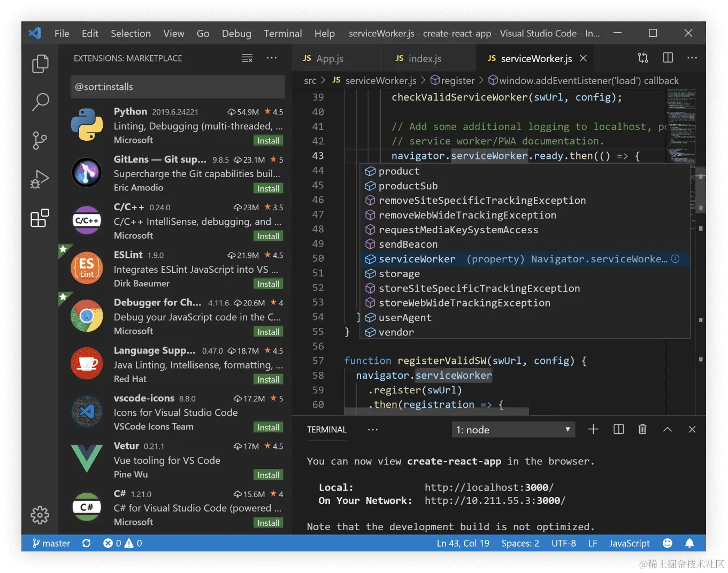This screenshot has height=573, width=728.
Task: Open the Debug menu
Action: pyautogui.click(x=236, y=33)
